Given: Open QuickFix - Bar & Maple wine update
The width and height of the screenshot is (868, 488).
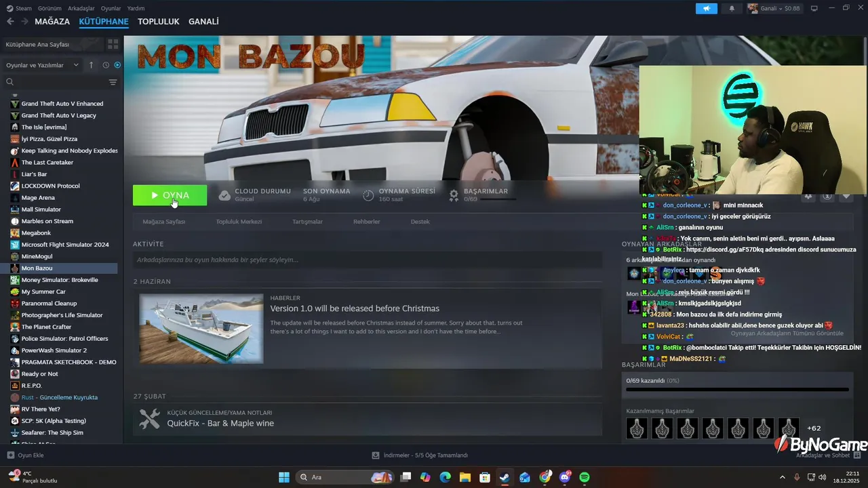Looking at the screenshot, I should [x=220, y=424].
